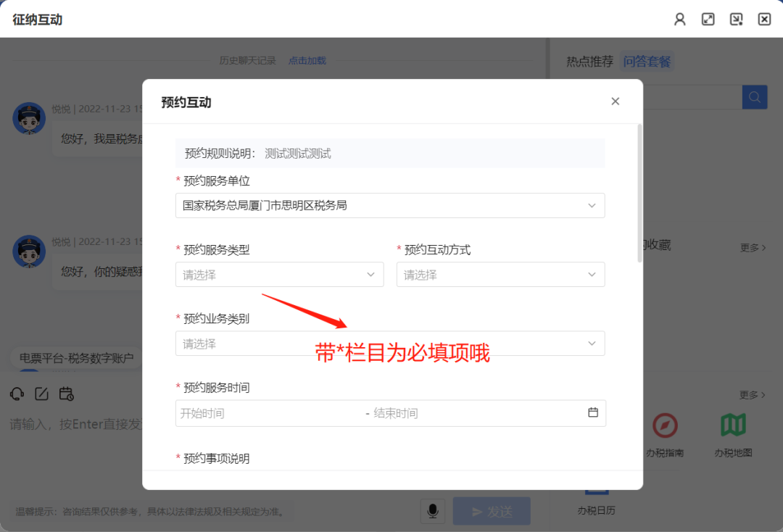Open the 预约服务单位 dropdown
Screen dimensions: 783x532
pyautogui.click(x=390, y=206)
